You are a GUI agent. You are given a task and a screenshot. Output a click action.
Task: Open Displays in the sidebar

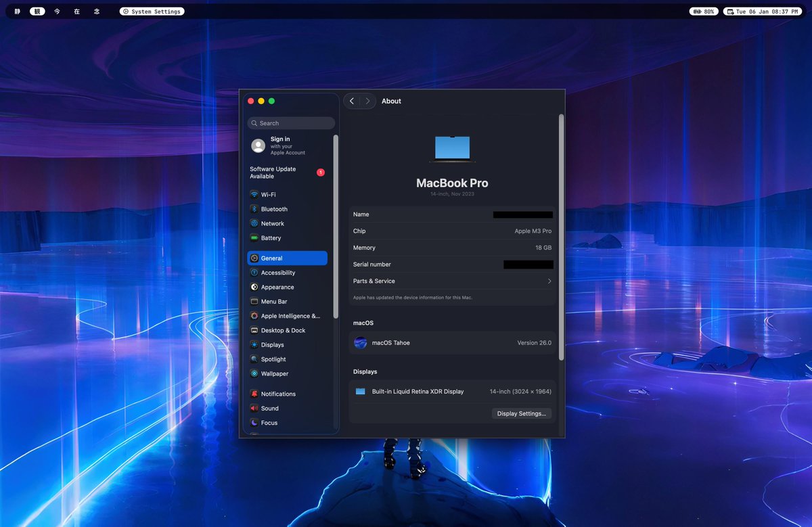click(287, 345)
